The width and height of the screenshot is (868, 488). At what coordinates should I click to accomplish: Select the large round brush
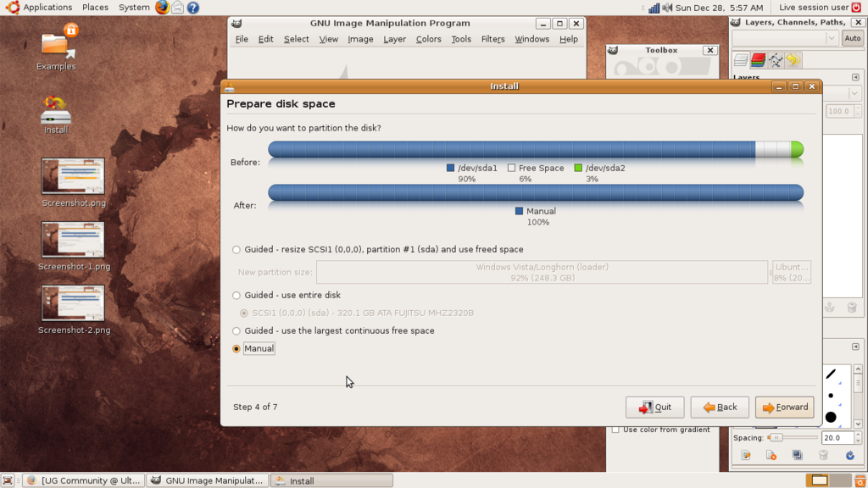click(831, 417)
